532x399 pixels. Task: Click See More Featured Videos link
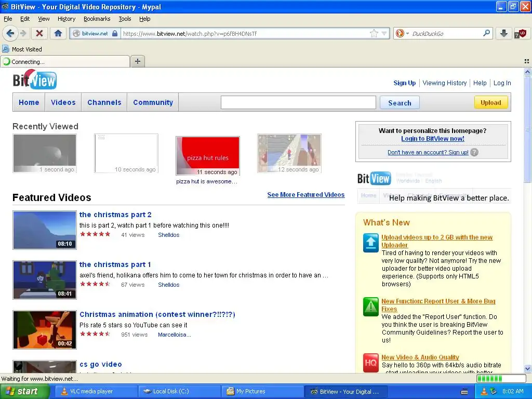(x=305, y=195)
